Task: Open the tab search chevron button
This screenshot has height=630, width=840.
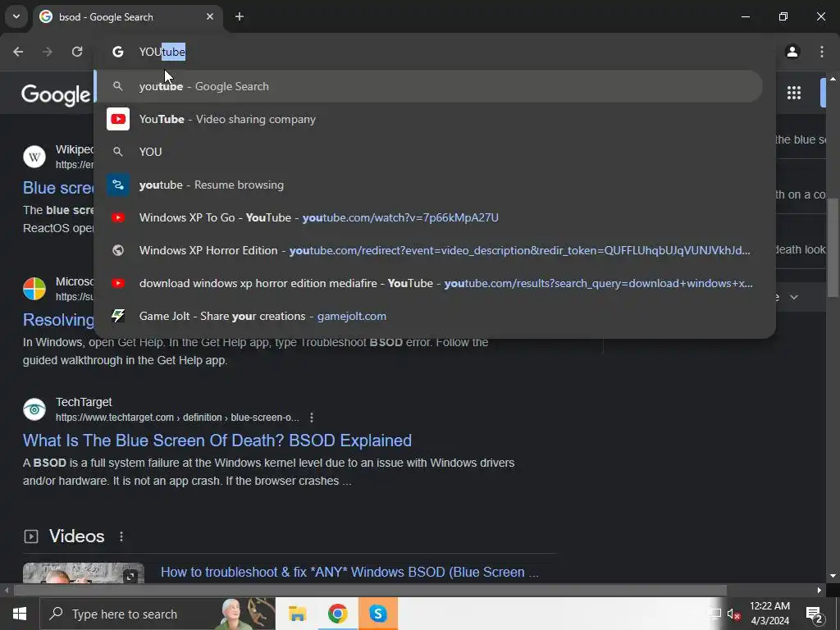Action: [x=16, y=16]
